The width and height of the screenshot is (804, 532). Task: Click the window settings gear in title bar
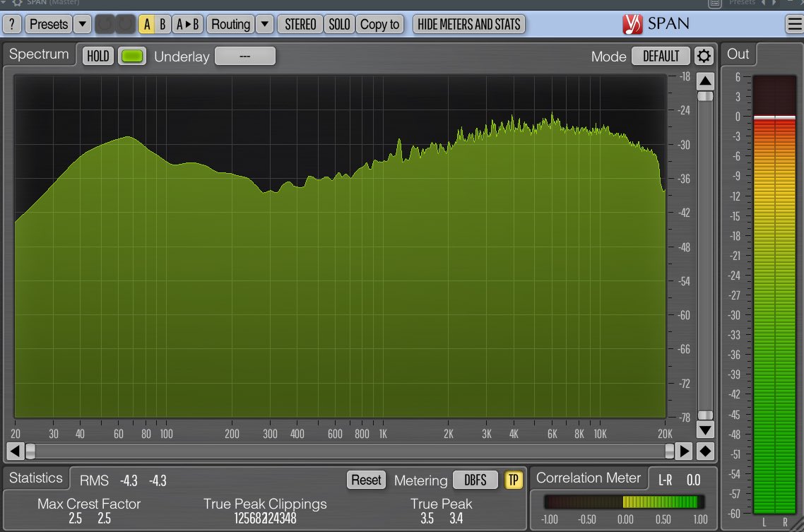click(17, 3)
